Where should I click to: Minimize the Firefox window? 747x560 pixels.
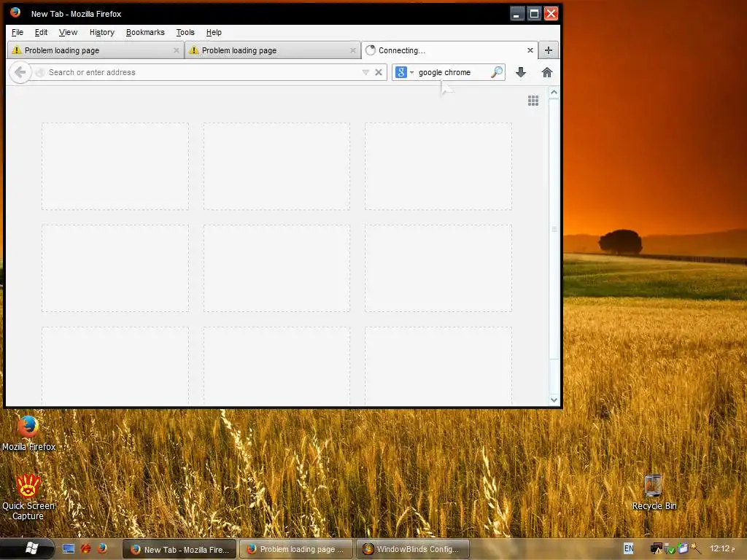point(517,13)
